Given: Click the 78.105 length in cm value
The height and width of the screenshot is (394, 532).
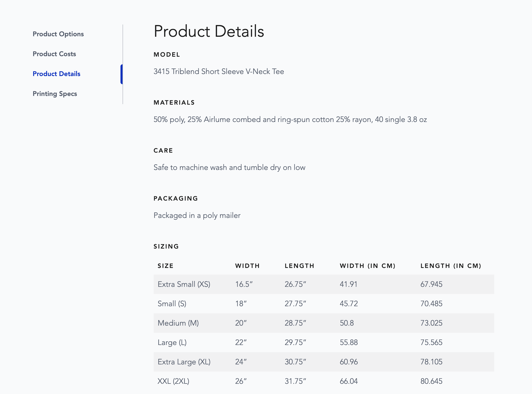Looking at the screenshot, I should [432, 362].
